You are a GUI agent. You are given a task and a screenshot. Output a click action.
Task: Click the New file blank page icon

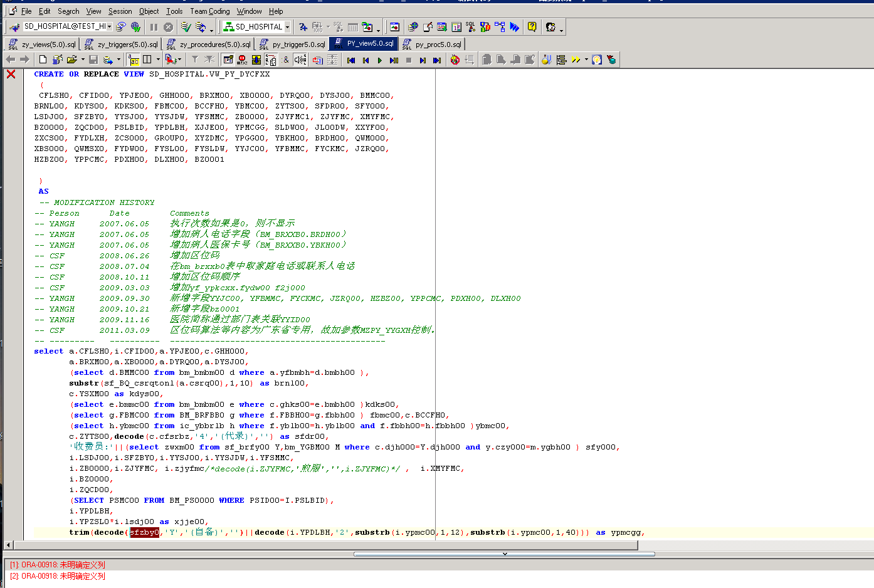[43, 60]
